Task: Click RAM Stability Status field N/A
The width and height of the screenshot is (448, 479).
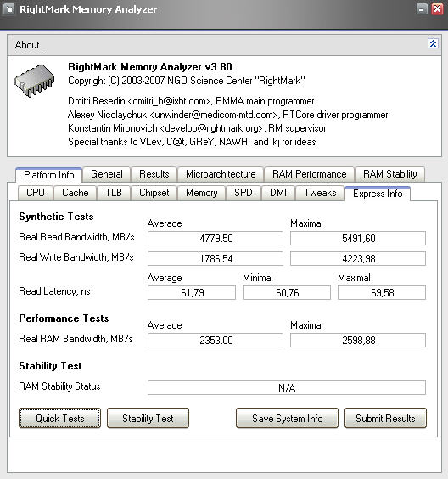Action: [287, 387]
